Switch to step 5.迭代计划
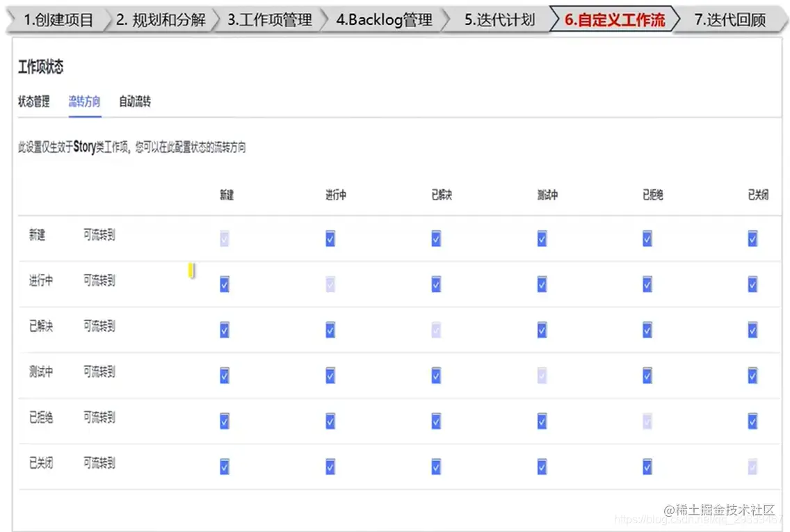 click(x=499, y=19)
